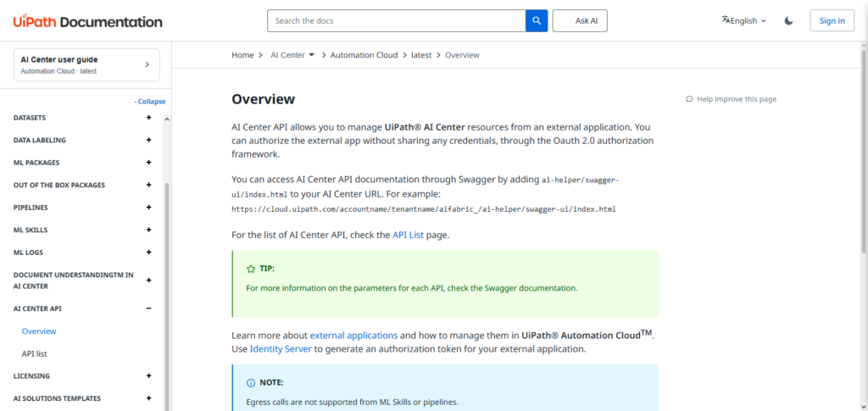The width and height of the screenshot is (868, 411).
Task: Click sidebar scroll-up arrow
Action: pyautogui.click(x=167, y=119)
